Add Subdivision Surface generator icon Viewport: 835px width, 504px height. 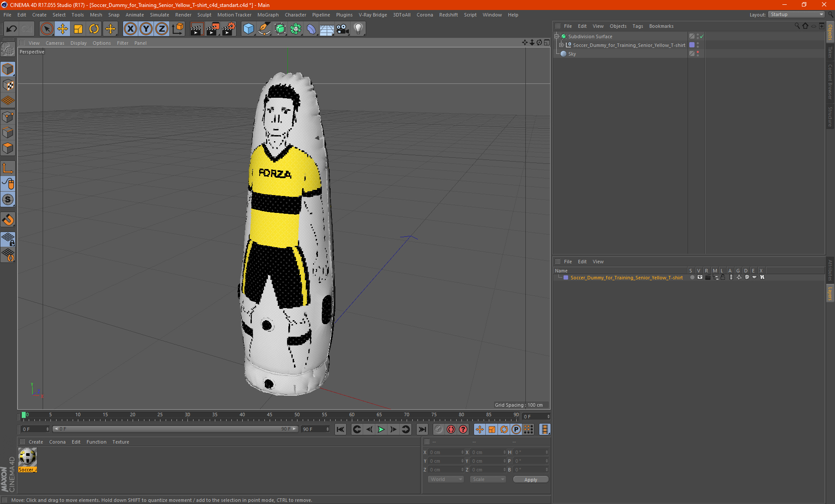pos(280,29)
